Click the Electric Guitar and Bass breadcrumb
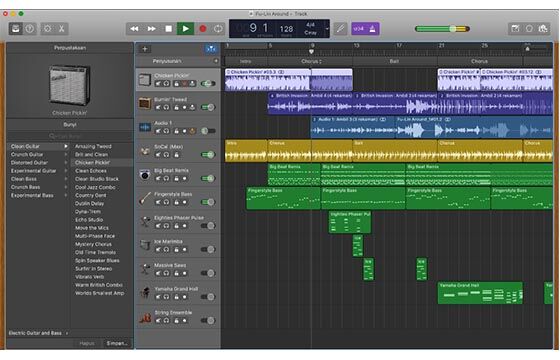This screenshot has width=560, height=360. point(35,333)
